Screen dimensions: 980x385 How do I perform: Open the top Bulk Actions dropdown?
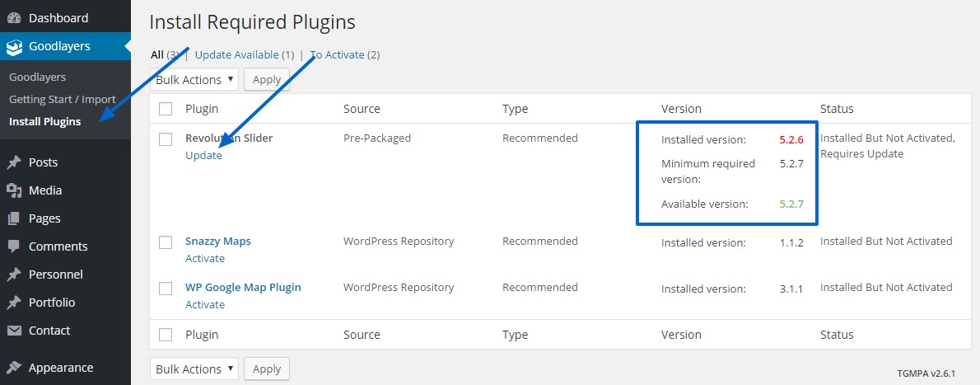point(194,80)
